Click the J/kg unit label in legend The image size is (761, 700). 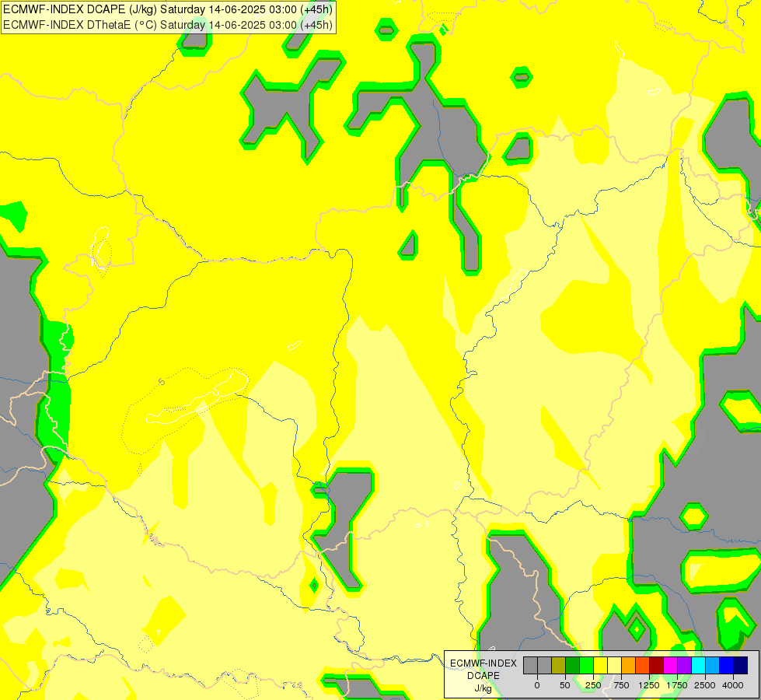coord(483,688)
